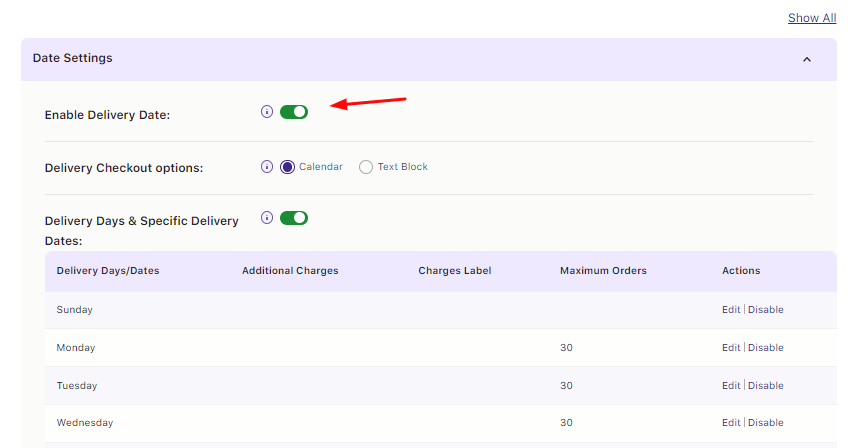Edit the Sunday delivery day

(731, 310)
